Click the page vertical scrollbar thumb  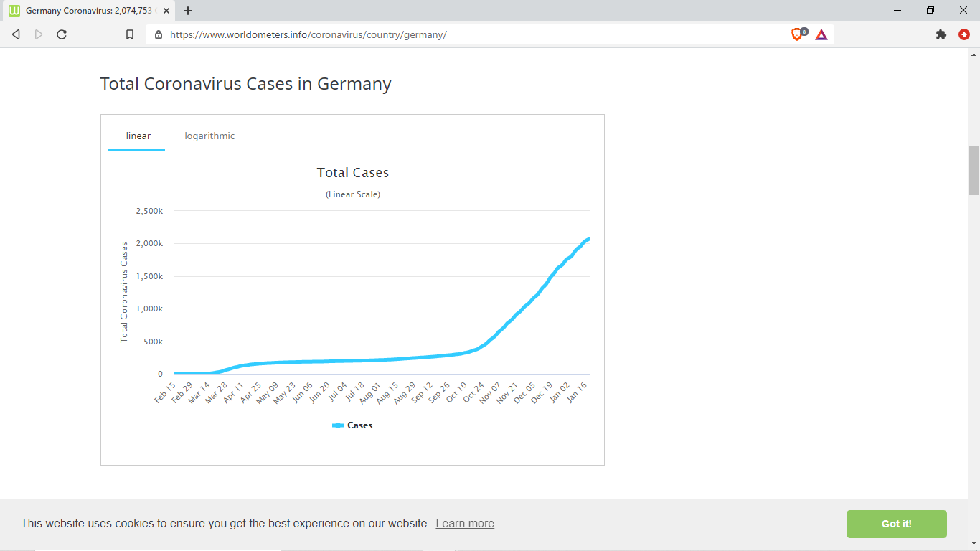click(974, 170)
